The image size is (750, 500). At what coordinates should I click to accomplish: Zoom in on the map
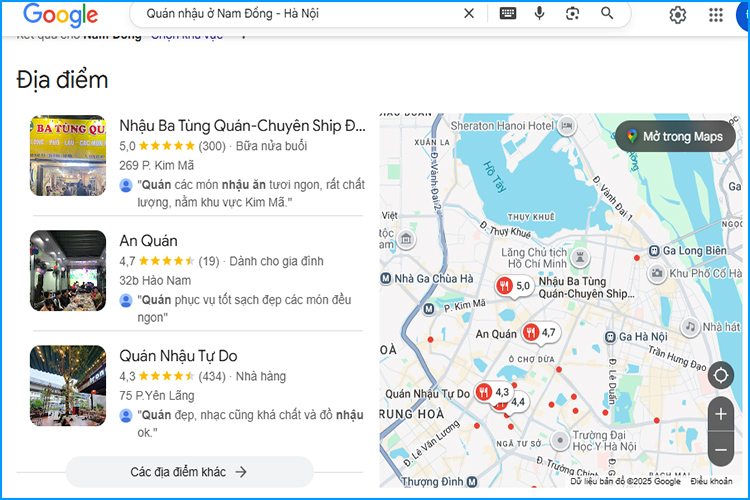coord(721,414)
